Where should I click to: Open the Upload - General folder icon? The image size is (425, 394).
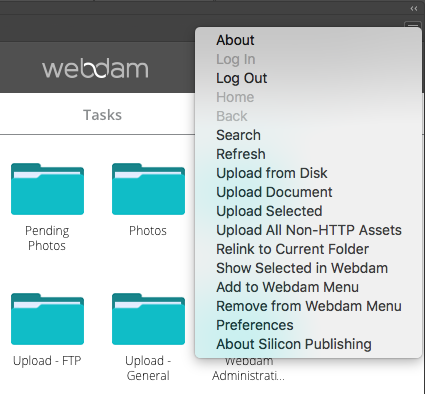tap(148, 319)
